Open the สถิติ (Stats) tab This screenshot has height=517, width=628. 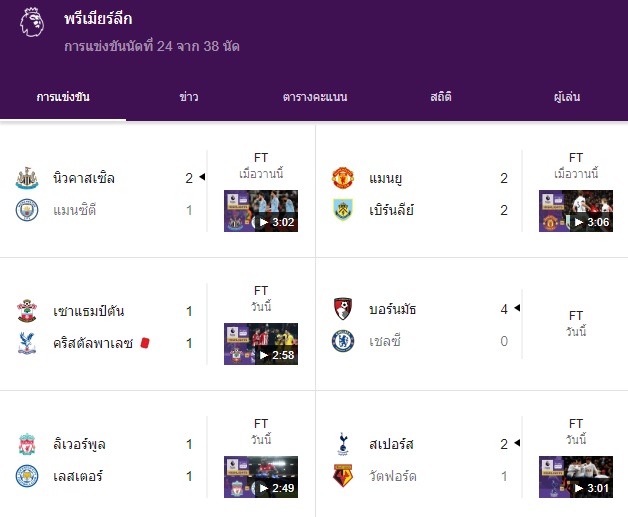tap(441, 97)
